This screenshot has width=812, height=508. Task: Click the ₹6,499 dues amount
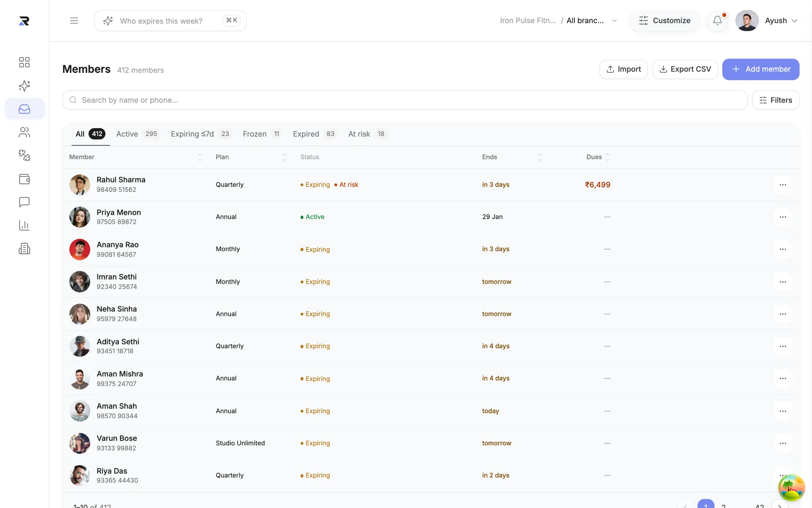click(x=598, y=185)
